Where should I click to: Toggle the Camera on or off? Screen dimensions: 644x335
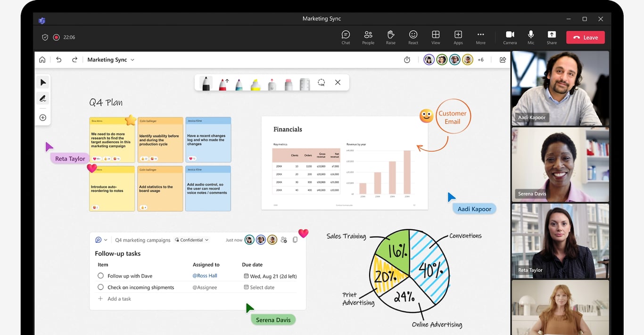pos(510,37)
